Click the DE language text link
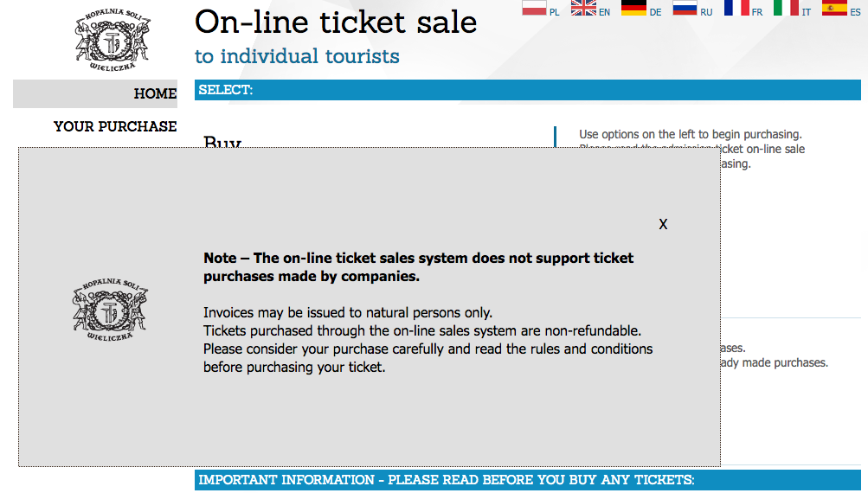868x493 pixels. tap(655, 12)
